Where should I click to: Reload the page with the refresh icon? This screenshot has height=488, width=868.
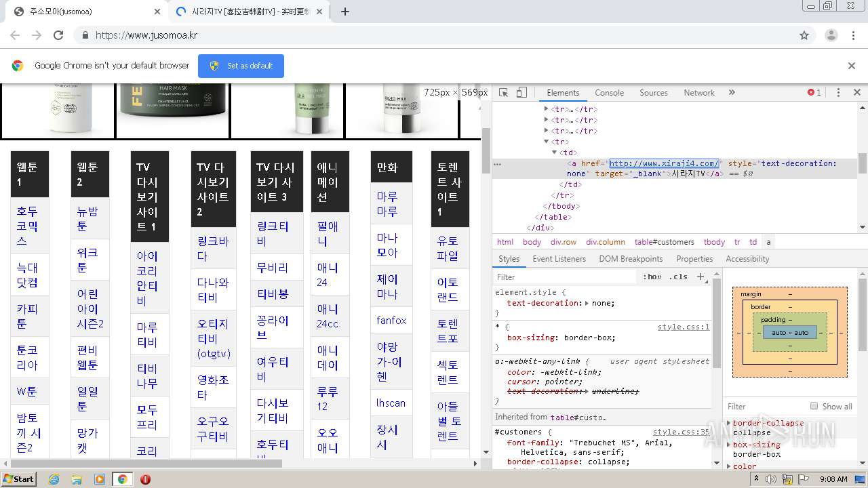(x=58, y=35)
